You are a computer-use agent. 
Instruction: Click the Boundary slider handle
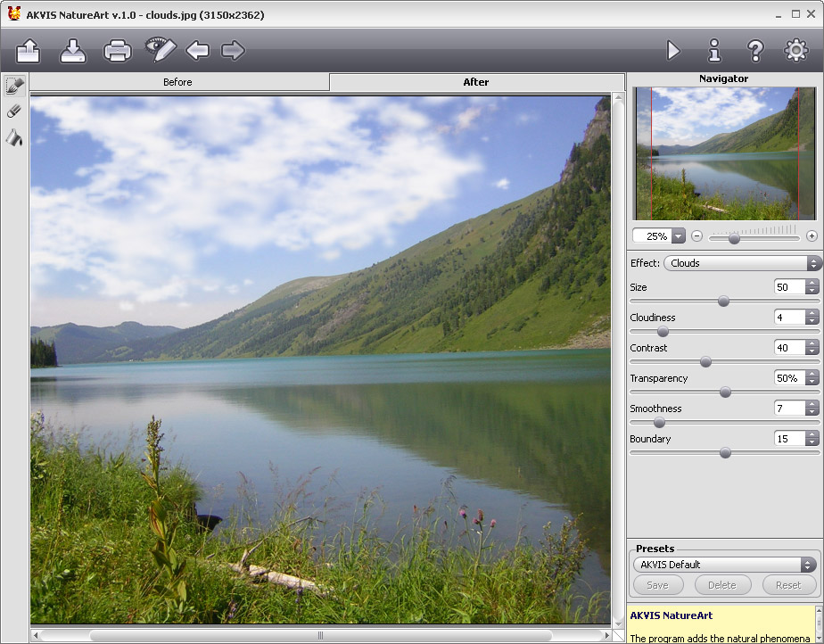point(725,452)
